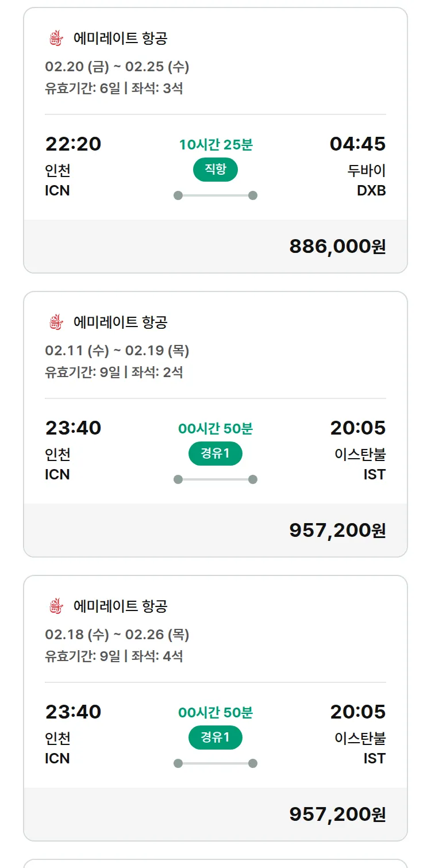This screenshot has height=868, width=431.
Task: Tap the green 직항 badge
Action: click(x=215, y=170)
